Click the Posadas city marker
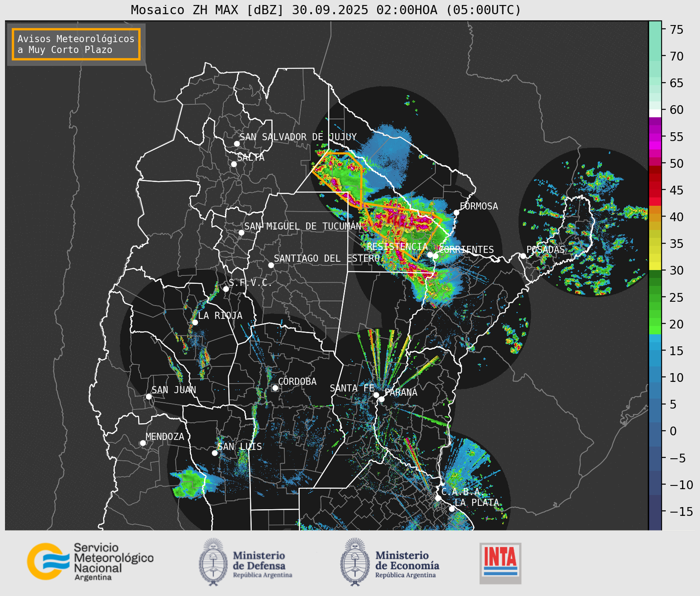Viewport: 700px width, 596px height. coord(523,256)
